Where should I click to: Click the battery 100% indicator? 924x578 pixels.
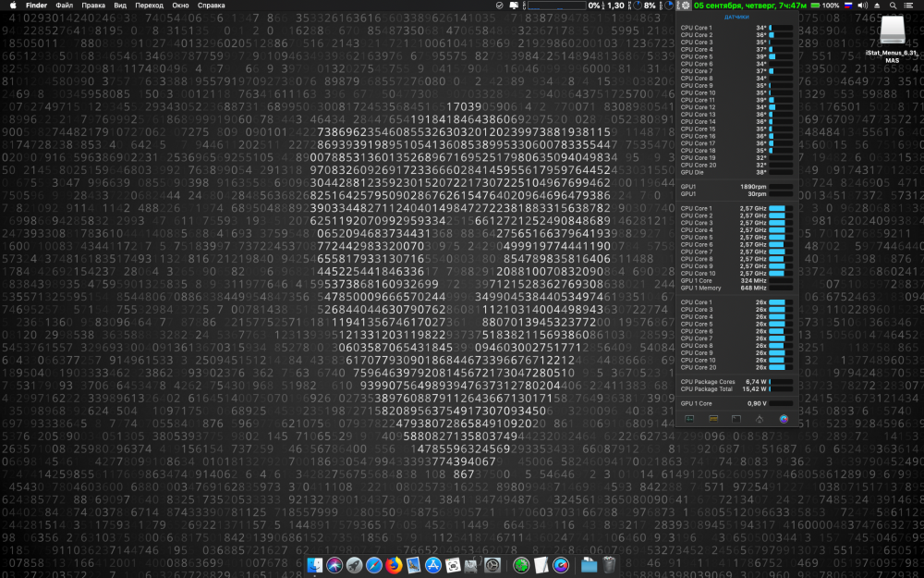pos(825,6)
